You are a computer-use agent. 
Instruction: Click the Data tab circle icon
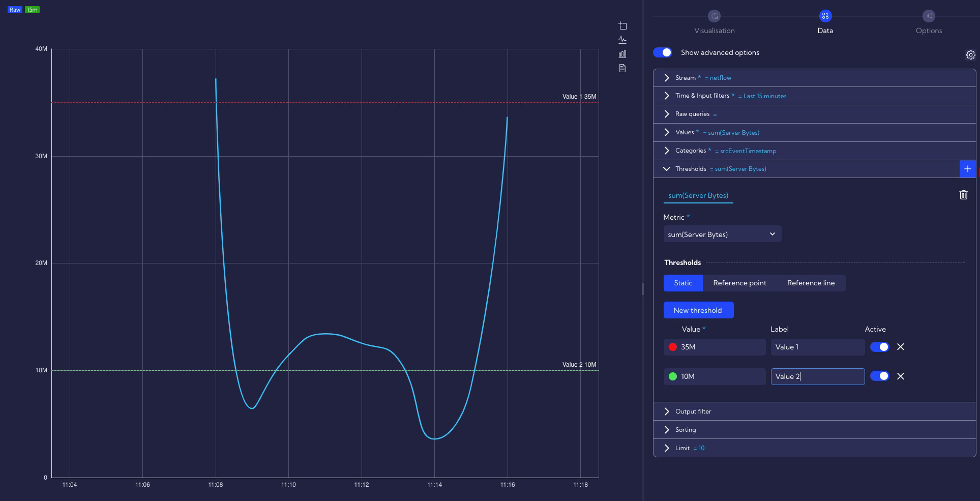[x=825, y=16]
